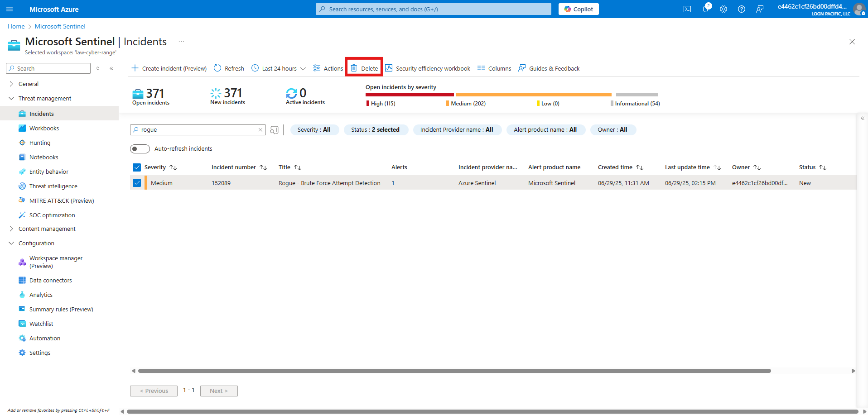This screenshot has width=868, height=415.
Task: Open Cloud Shell icon in top bar
Action: pos(687,9)
